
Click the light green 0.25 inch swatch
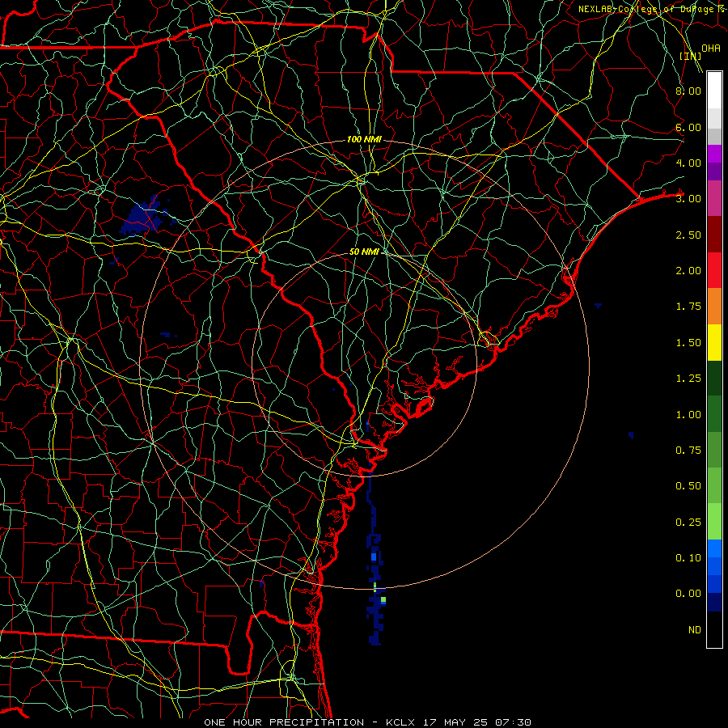pos(714,522)
